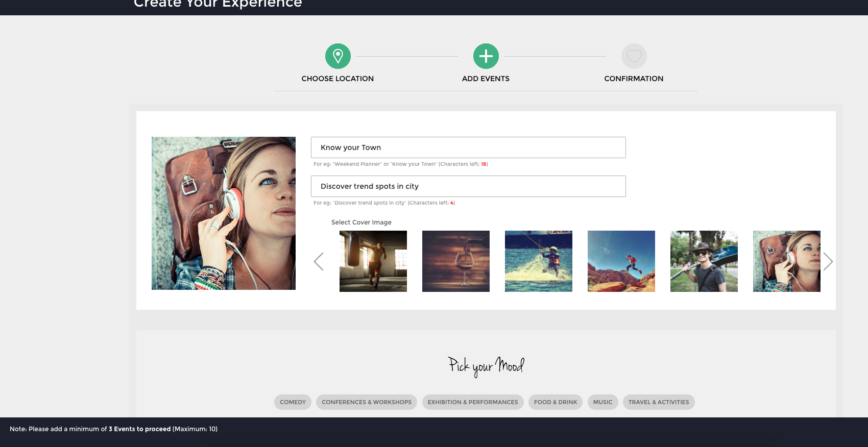Choose the jumping hiker cover image

621,261
